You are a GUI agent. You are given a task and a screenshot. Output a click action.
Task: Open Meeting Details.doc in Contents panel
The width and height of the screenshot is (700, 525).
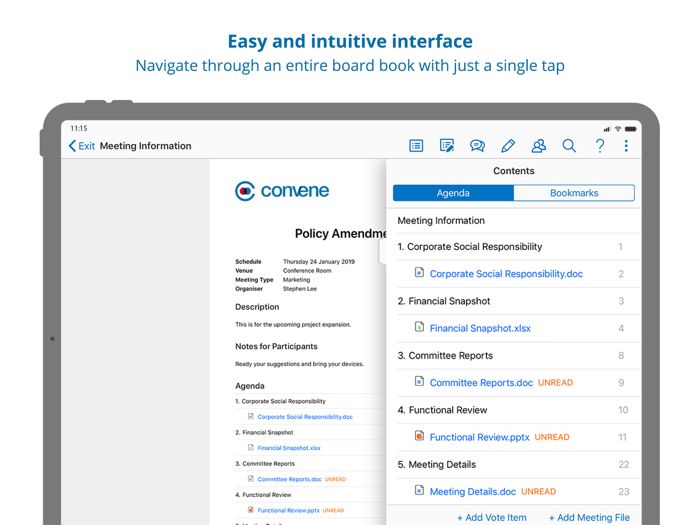(x=473, y=492)
